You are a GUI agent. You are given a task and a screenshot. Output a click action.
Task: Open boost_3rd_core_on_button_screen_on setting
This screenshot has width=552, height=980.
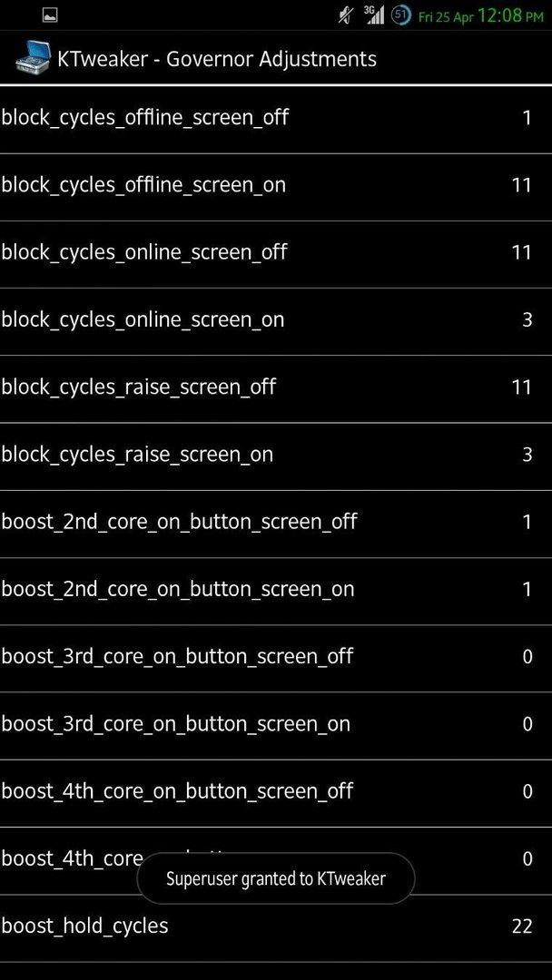276,726
